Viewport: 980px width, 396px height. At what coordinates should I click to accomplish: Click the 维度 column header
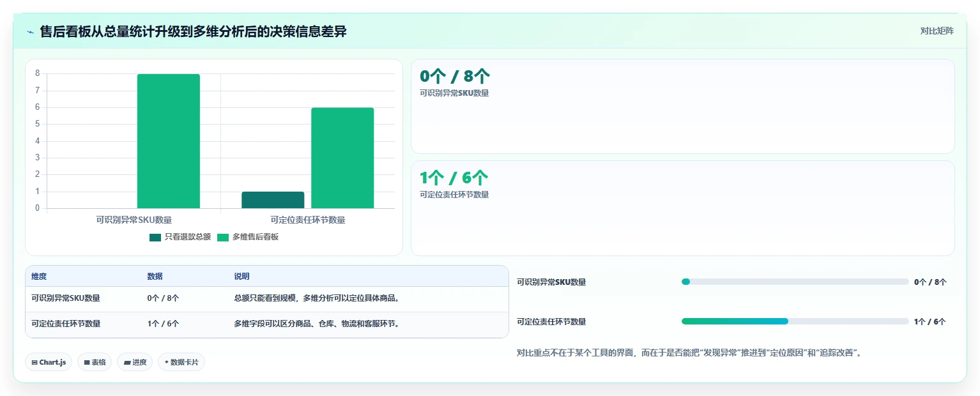(39, 277)
